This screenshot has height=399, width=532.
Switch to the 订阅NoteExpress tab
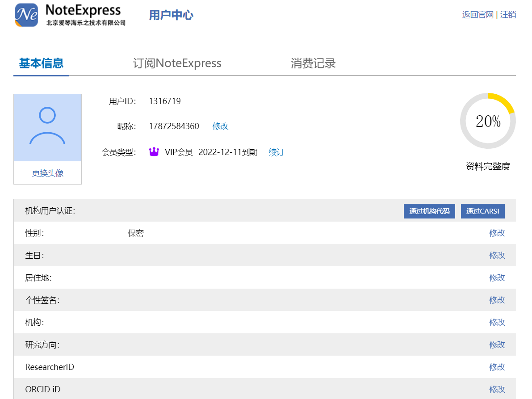click(x=177, y=63)
